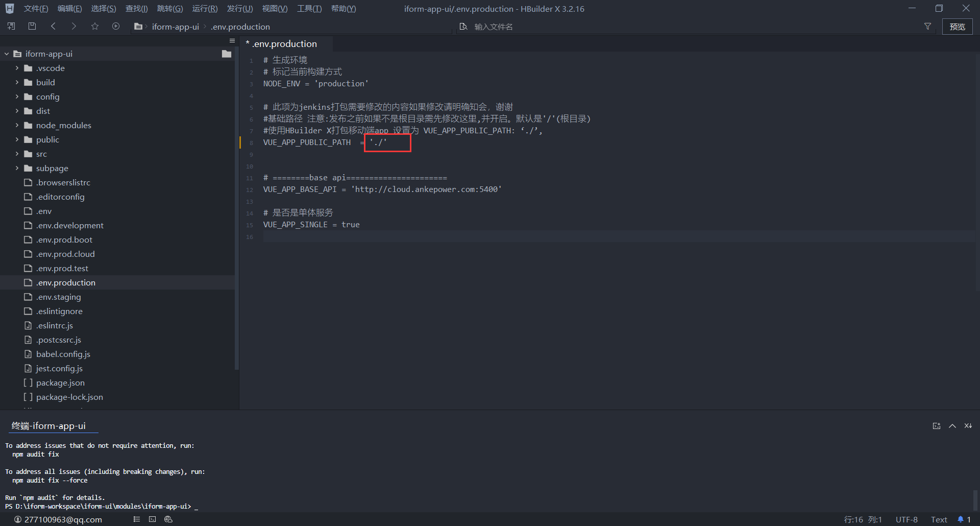Click the terminal vertical scrollbar
Screen dimensions: 980x526
pyautogui.click(x=975, y=499)
